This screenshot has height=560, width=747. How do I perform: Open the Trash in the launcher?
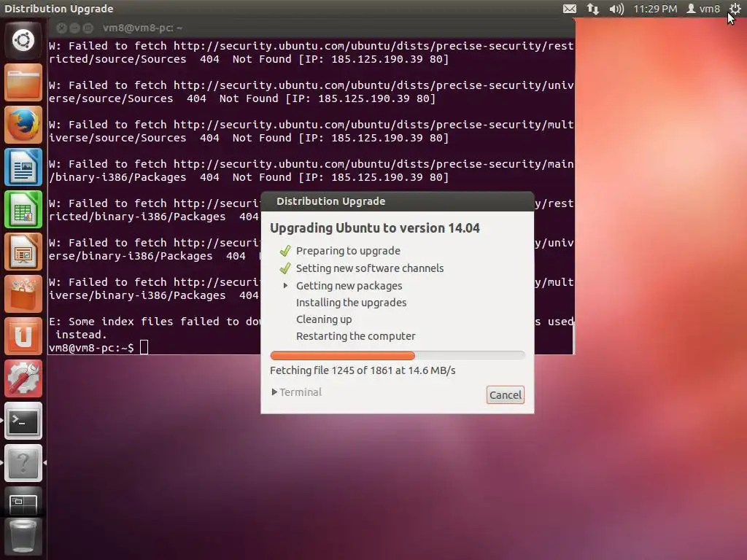(x=23, y=537)
